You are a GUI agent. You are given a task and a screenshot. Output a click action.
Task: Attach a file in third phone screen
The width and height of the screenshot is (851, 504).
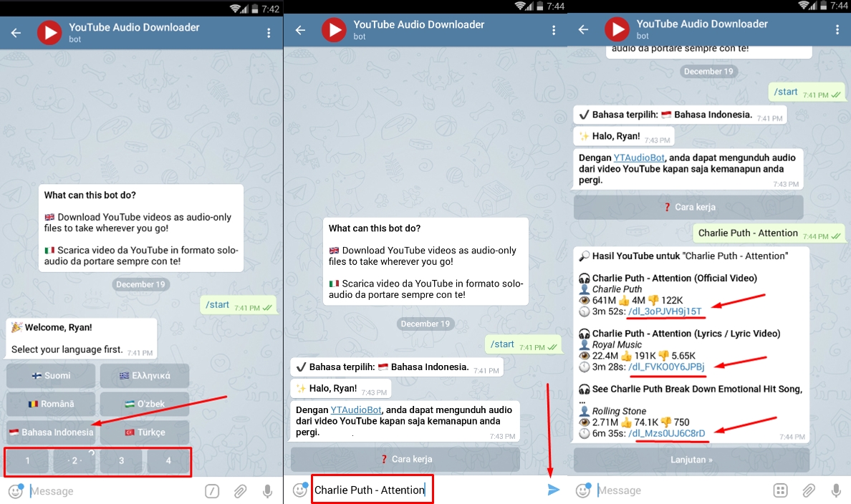click(808, 490)
